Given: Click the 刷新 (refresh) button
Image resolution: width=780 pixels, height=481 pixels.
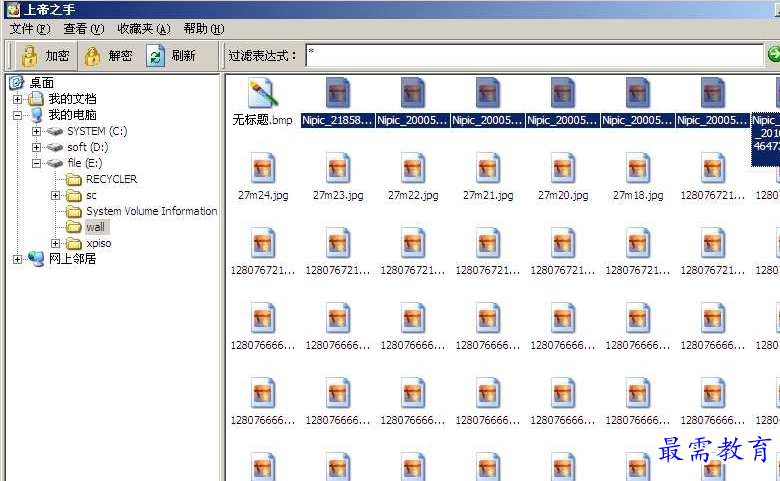Looking at the screenshot, I should (x=171, y=56).
